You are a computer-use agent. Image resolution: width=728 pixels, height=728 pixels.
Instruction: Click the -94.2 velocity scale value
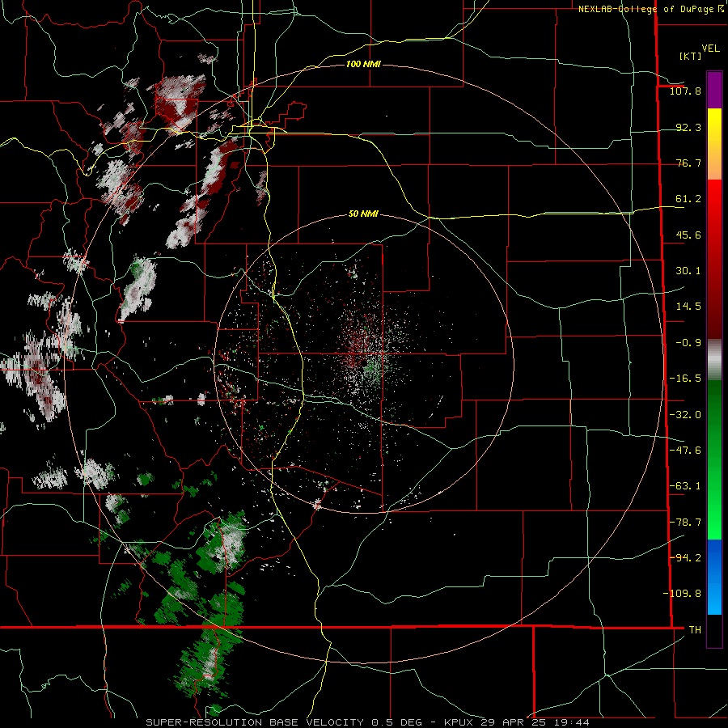685,558
